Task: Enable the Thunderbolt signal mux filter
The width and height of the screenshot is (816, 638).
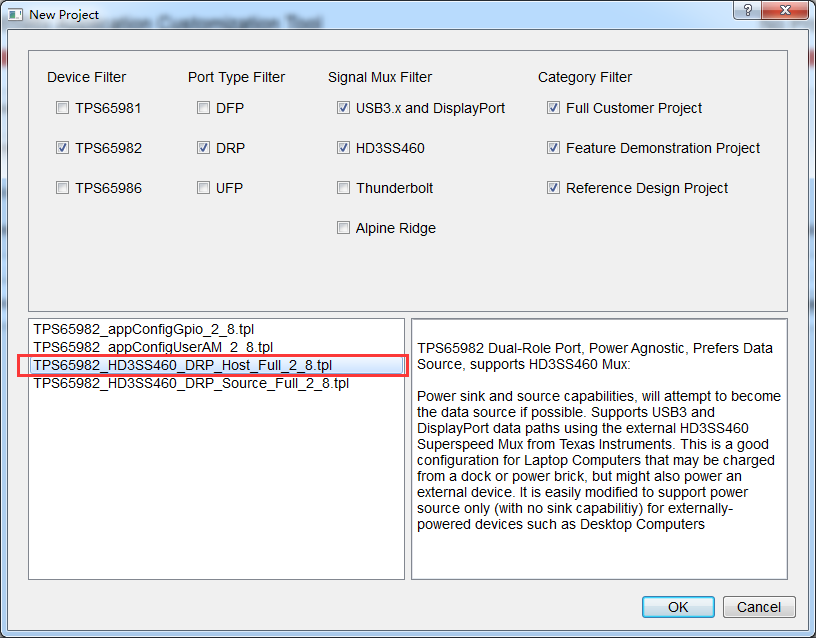Action: [x=343, y=188]
